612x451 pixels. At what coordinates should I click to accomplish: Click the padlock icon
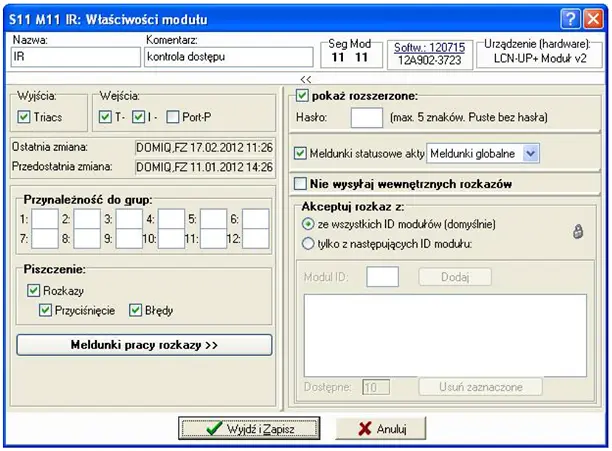pyautogui.click(x=577, y=231)
